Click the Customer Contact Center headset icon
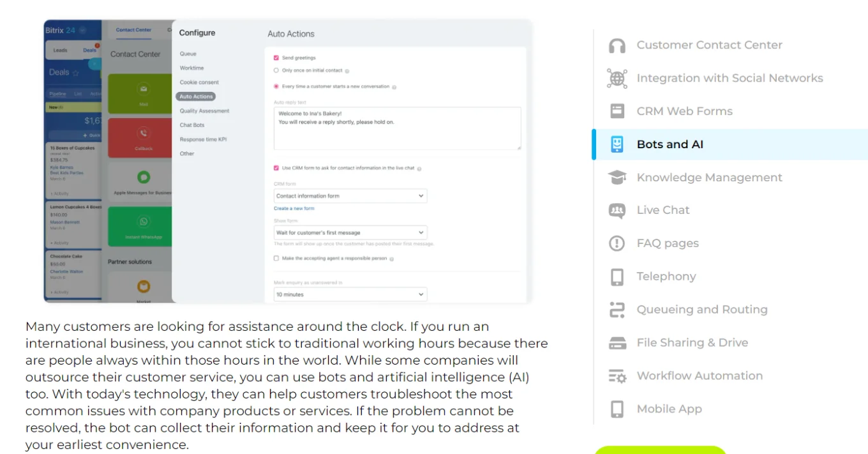 tap(617, 45)
